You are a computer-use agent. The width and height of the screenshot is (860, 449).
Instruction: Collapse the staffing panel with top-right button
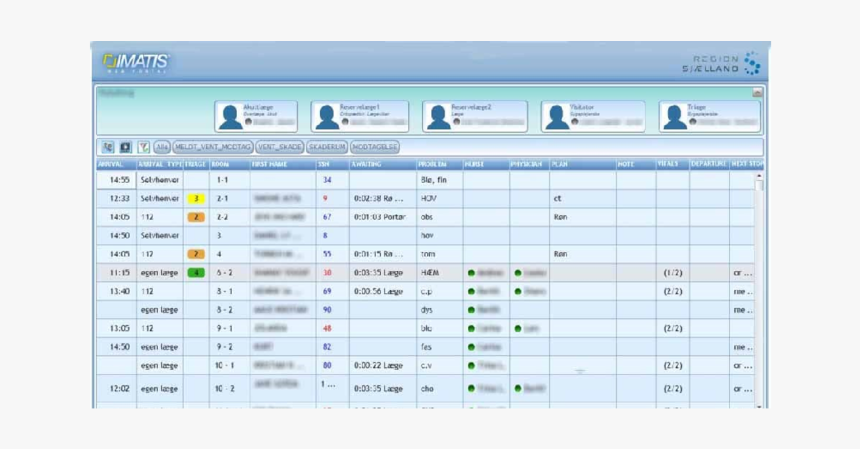tap(757, 93)
